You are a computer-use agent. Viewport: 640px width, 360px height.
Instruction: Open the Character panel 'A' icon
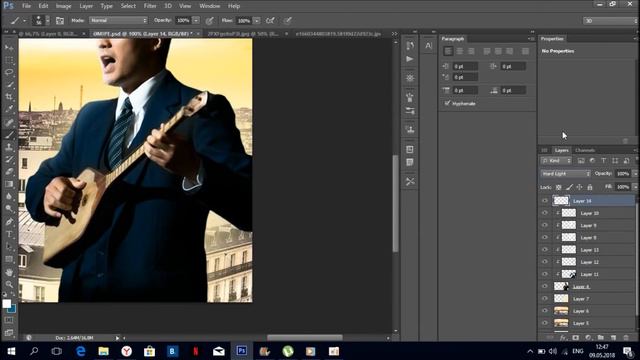click(428, 46)
